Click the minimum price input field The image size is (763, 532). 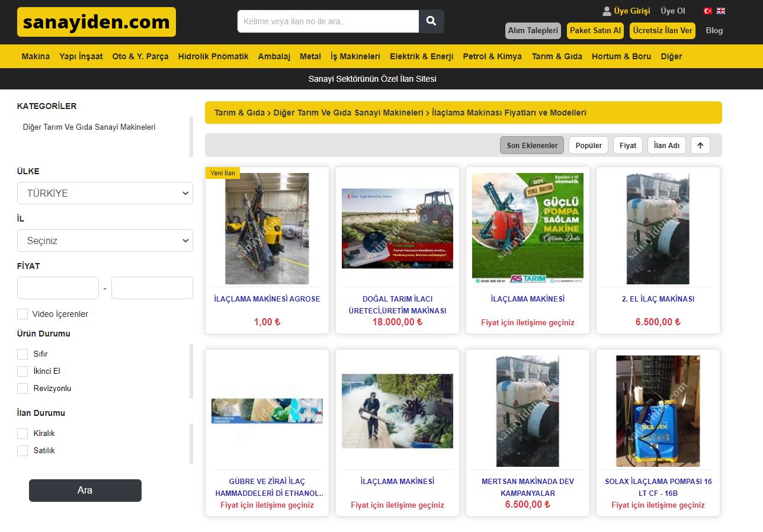[58, 288]
